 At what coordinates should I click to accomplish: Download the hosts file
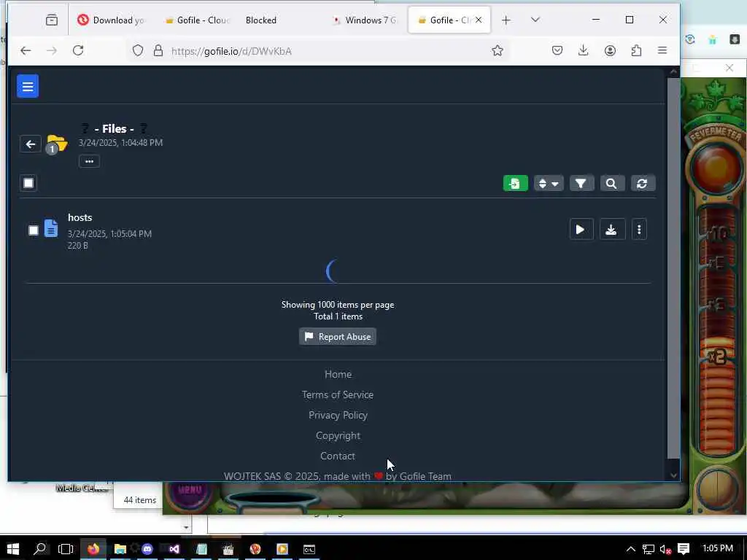pyautogui.click(x=612, y=230)
